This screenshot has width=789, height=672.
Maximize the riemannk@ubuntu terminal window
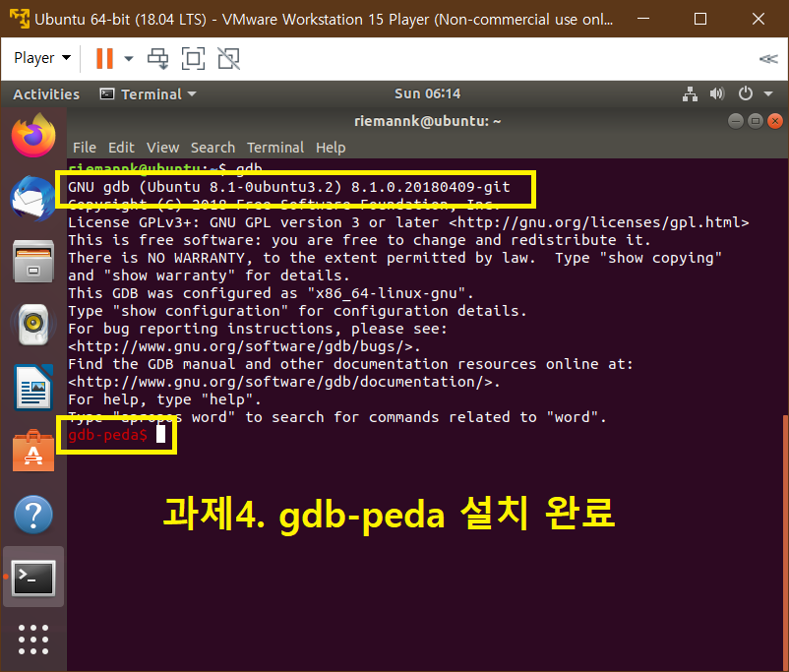tap(756, 121)
